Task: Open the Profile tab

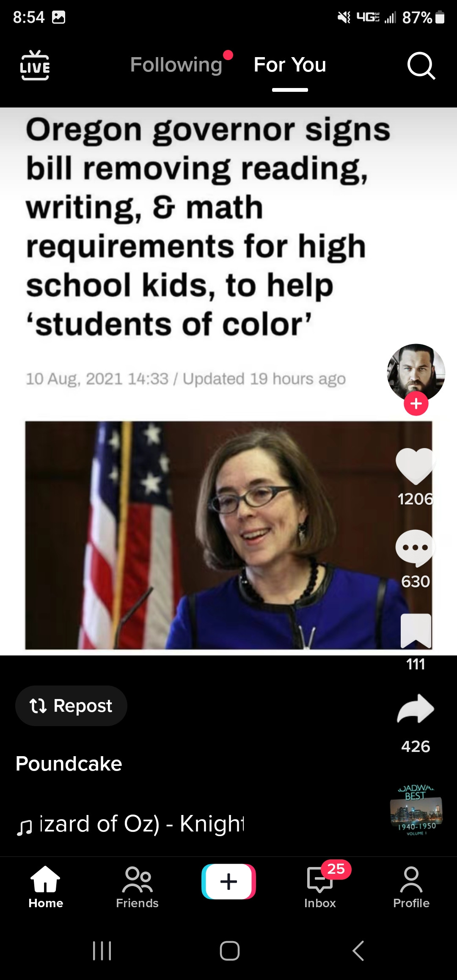Action: [x=411, y=887]
